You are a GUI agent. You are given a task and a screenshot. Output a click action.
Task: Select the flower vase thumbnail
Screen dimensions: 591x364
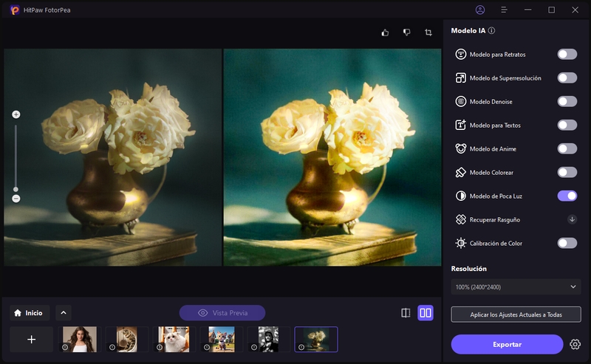point(316,340)
